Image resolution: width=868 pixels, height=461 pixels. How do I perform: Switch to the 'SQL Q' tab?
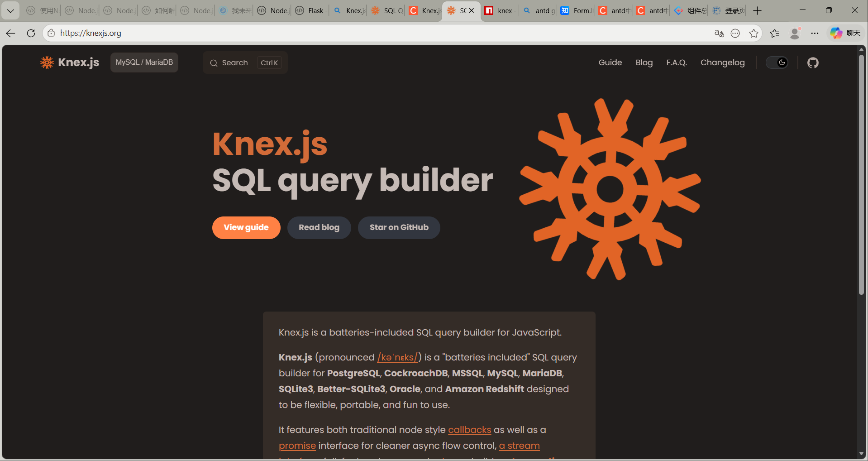coord(386,10)
